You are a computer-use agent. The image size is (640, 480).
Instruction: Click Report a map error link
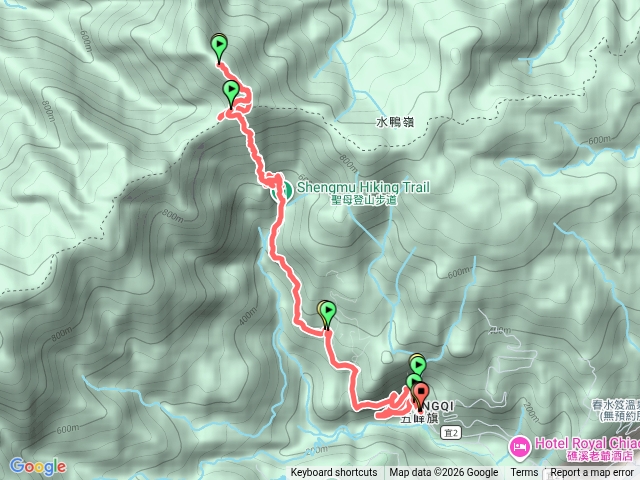point(591,473)
